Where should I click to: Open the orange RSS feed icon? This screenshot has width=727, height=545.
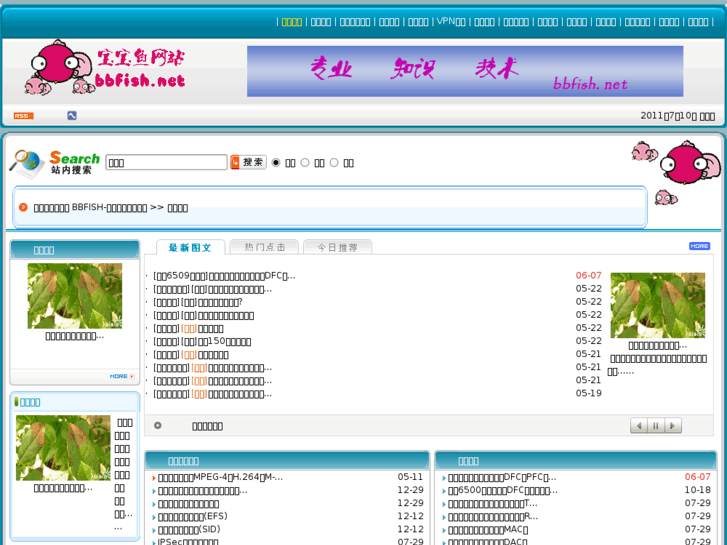pos(23,116)
